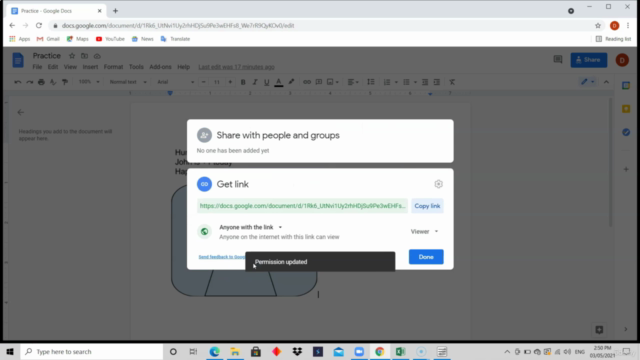Open the text color picker
This screenshot has width=640, height=360.
279,82
